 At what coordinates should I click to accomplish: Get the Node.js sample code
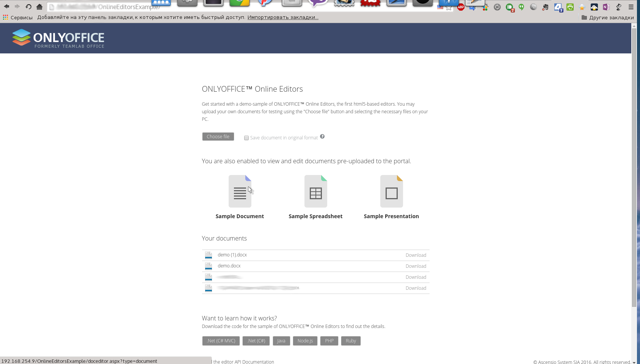(305, 341)
